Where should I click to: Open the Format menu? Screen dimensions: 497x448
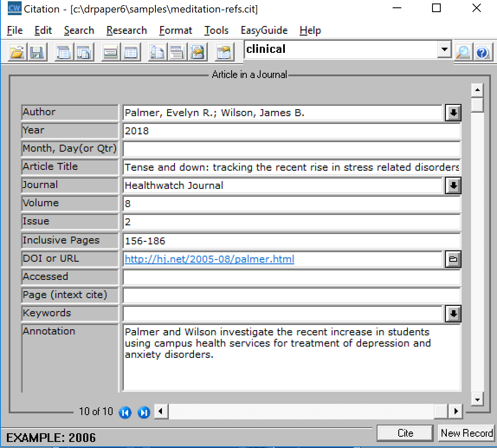[176, 30]
